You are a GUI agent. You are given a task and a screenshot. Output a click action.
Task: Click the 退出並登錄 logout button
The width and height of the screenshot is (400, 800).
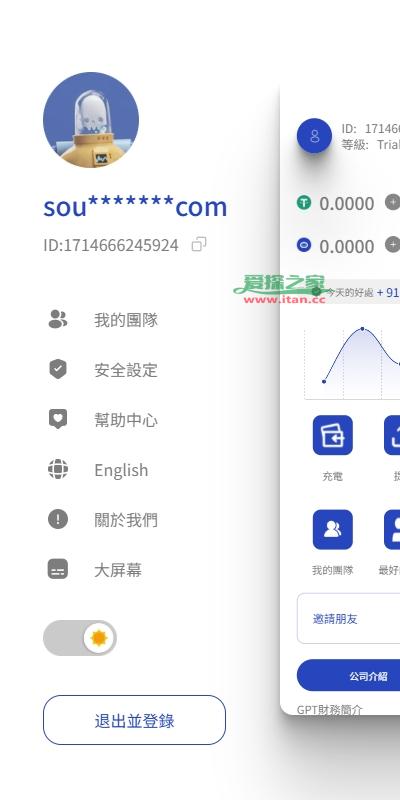(x=134, y=720)
